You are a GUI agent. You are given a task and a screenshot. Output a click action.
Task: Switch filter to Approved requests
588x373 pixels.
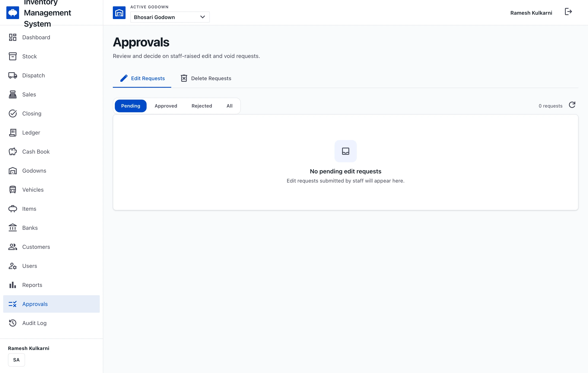coord(166,106)
